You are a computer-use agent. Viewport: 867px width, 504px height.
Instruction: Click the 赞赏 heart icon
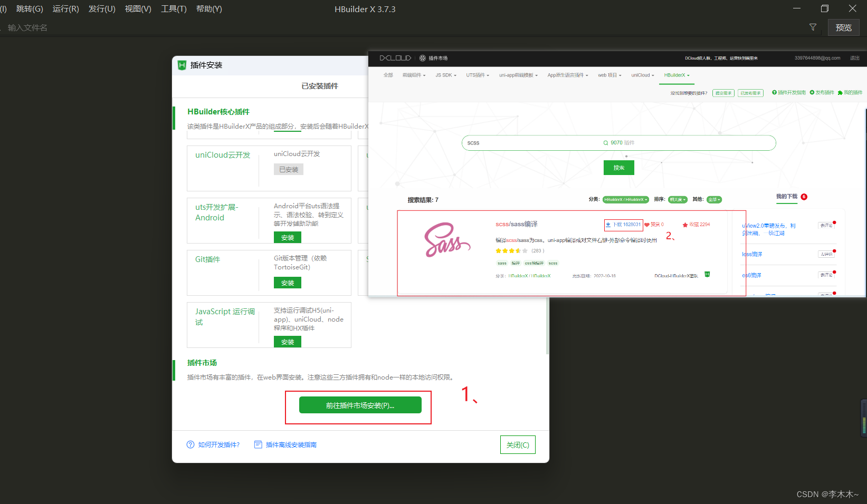(647, 225)
